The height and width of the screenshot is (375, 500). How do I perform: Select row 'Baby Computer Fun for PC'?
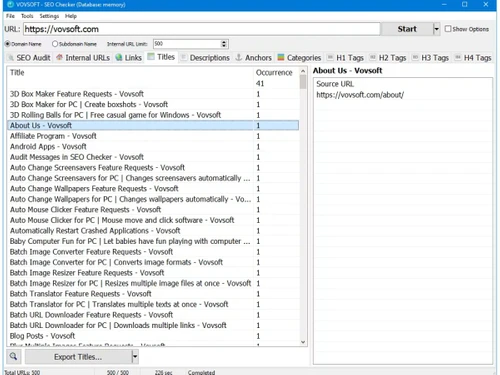point(153,241)
